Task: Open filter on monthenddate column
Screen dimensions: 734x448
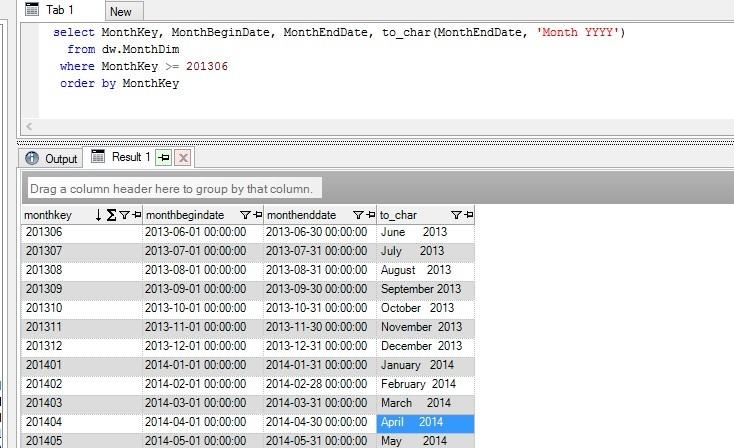Action: tap(358, 215)
